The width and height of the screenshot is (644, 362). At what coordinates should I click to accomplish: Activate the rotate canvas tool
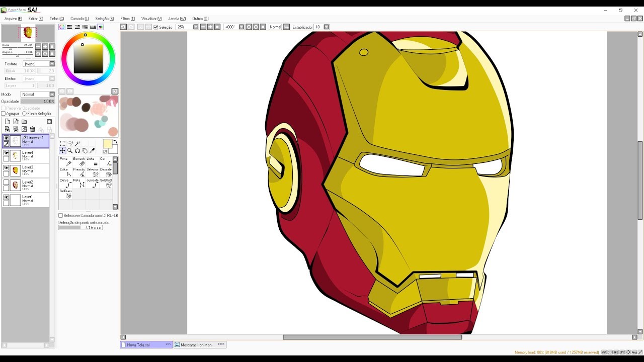click(x=77, y=151)
